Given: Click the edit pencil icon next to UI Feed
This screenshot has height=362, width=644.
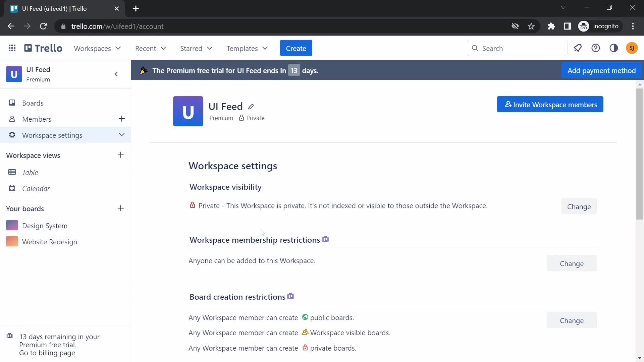Looking at the screenshot, I should click(251, 107).
